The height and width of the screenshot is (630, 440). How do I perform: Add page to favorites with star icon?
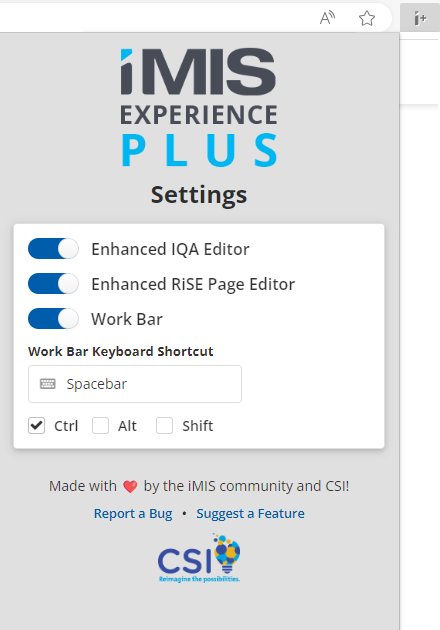(366, 18)
